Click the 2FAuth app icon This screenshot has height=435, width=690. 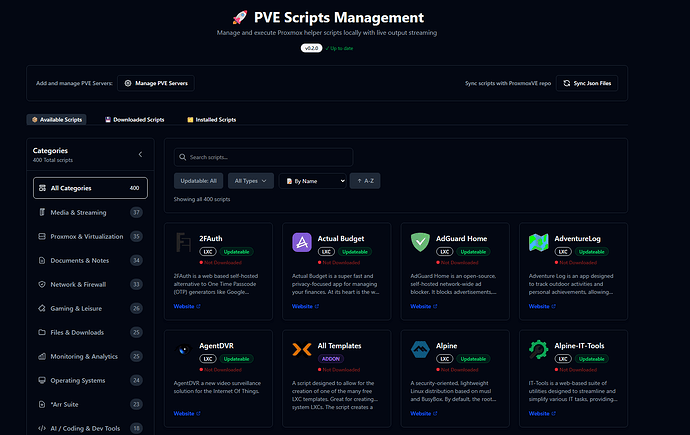coord(184,243)
